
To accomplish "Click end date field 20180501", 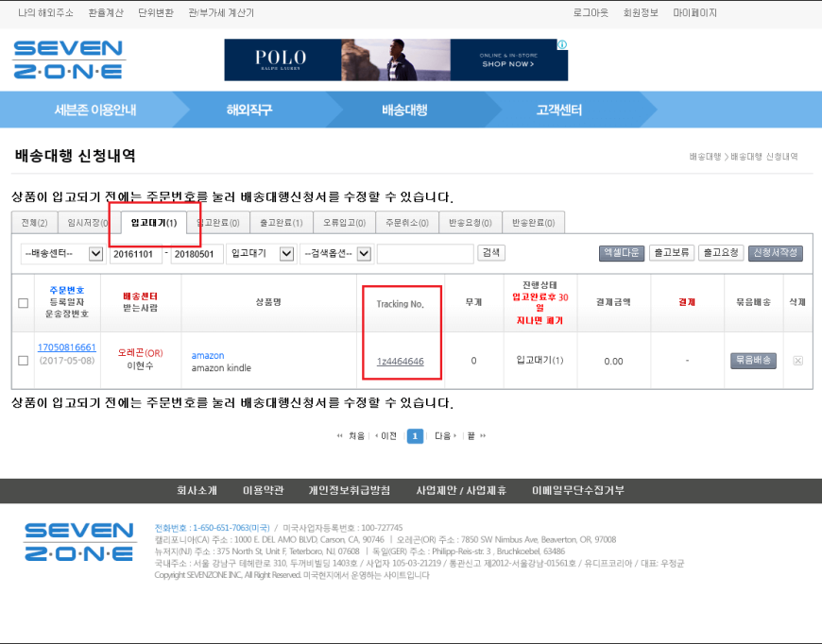I will [197, 254].
